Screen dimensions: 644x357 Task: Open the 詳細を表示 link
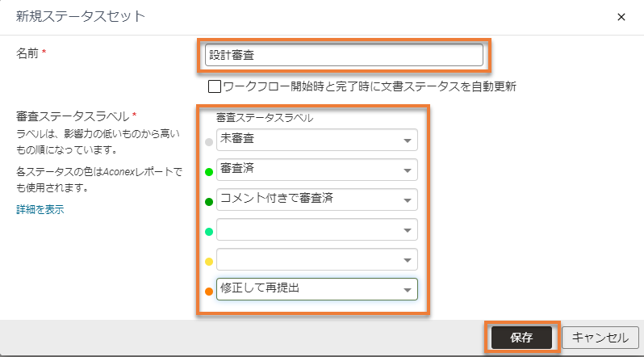pyautogui.click(x=40, y=209)
